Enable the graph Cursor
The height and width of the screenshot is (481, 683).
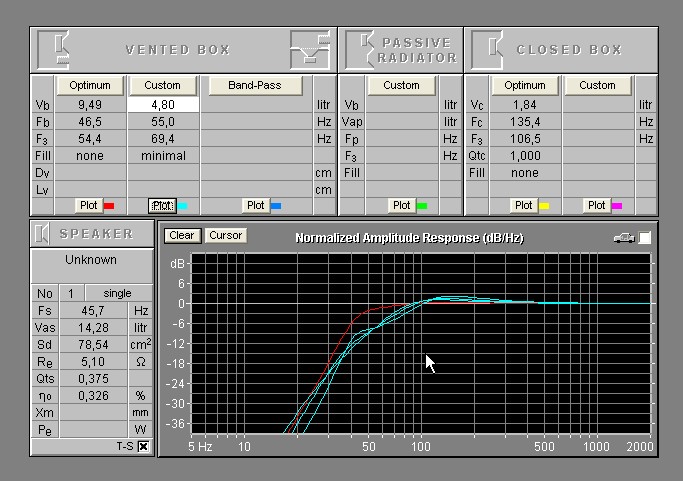(225, 236)
